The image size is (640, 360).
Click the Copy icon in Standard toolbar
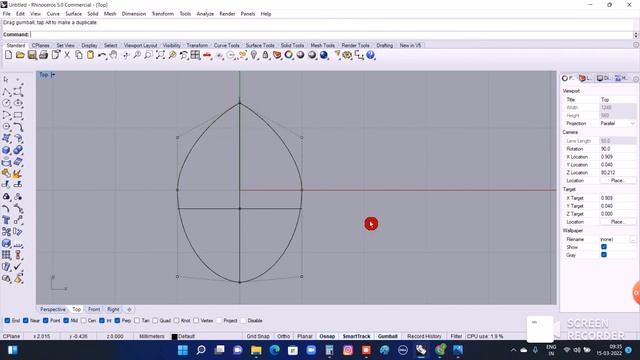pos(79,55)
